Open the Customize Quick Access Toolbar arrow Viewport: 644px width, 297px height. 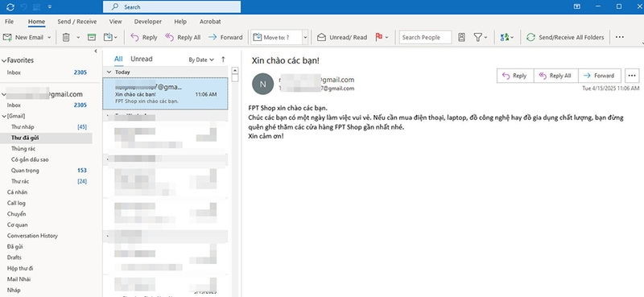click(50, 6)
